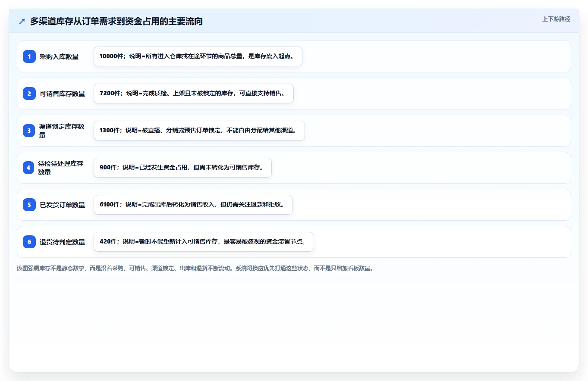The height and width of the screenshot is (381, 588).
Task: Select the 可销售库存数量 label
Action: pos(63,94)
